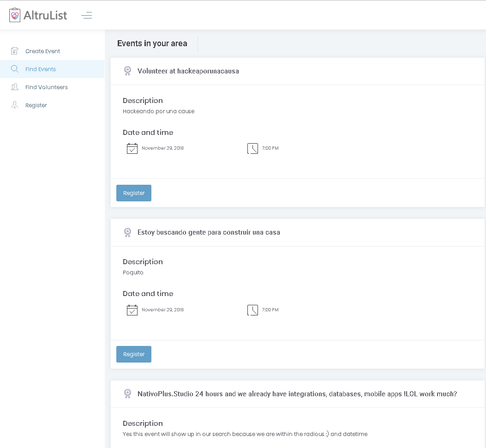Viewport: 486px width, 448px height.
Task: Click Date and time heading in construir casa card
Action: click(148, 293)
